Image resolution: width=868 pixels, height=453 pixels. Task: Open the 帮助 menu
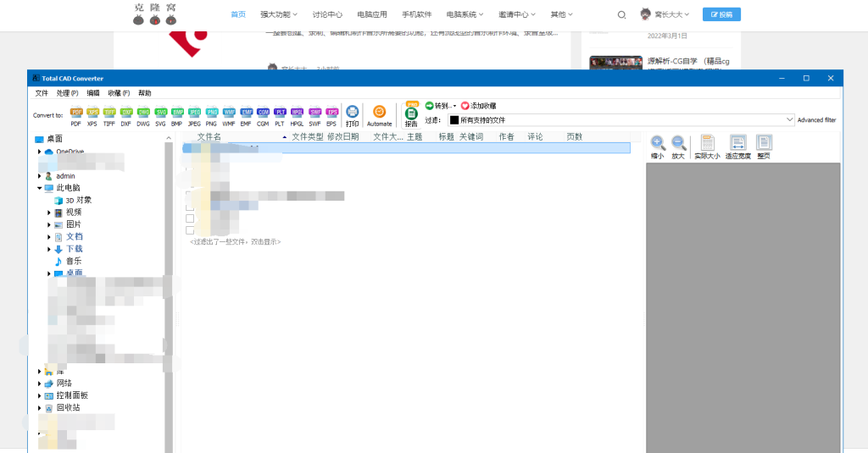[144, 93]
